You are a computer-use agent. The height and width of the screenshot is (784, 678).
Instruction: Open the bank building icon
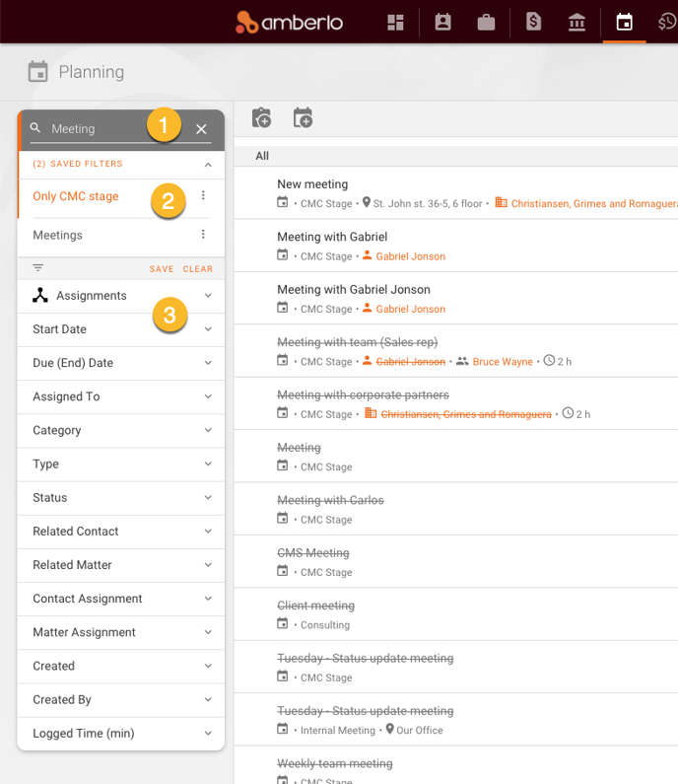tap(576, 23)
